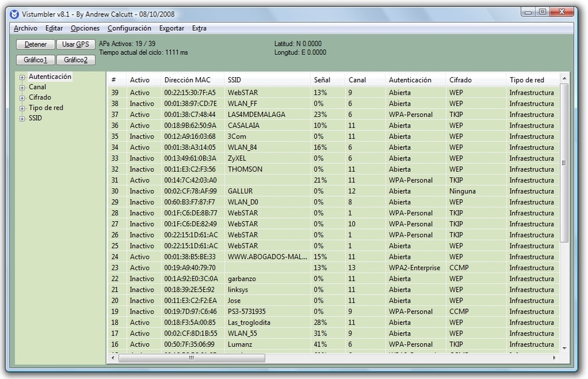Expand the SSID tree node

[x=22, y=118]
